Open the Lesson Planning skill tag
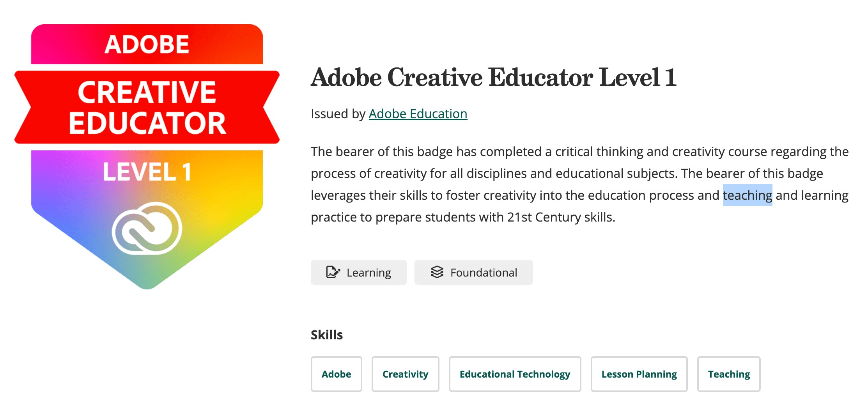Screen dimensions: 868x408 (639, 374)
